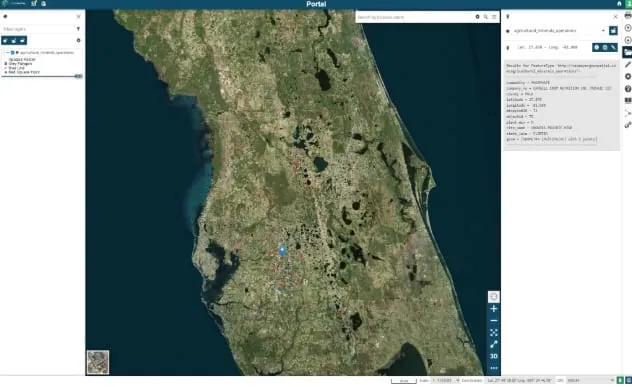This screenshot has height=387, width=632.
Task: Click the copy icon beside coordinates
Action: pyautogui.click(x=605, y=47)
